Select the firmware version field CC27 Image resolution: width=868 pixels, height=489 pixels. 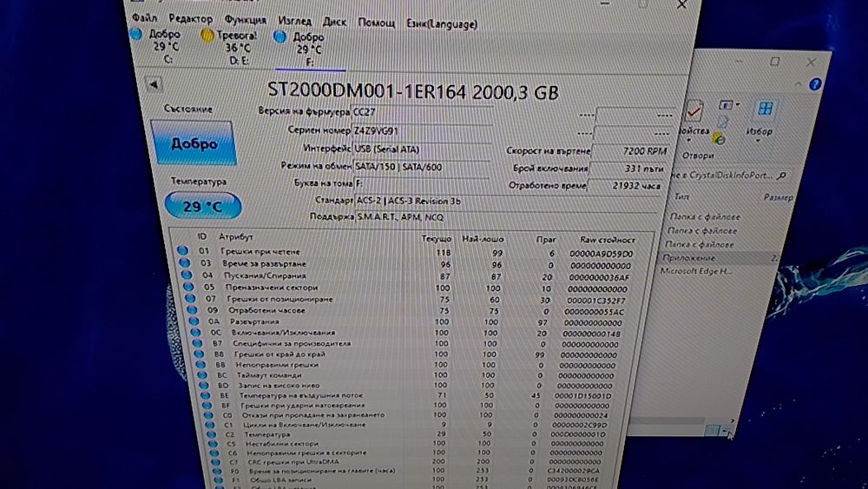[x=422, y=112]
